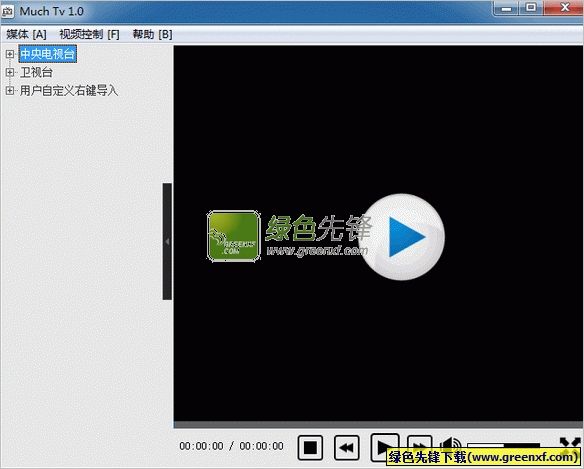Image resolution: width=584 pixels, height=469 pixels.
Task: Click the video seek progress bar
Action: (378, 425)
